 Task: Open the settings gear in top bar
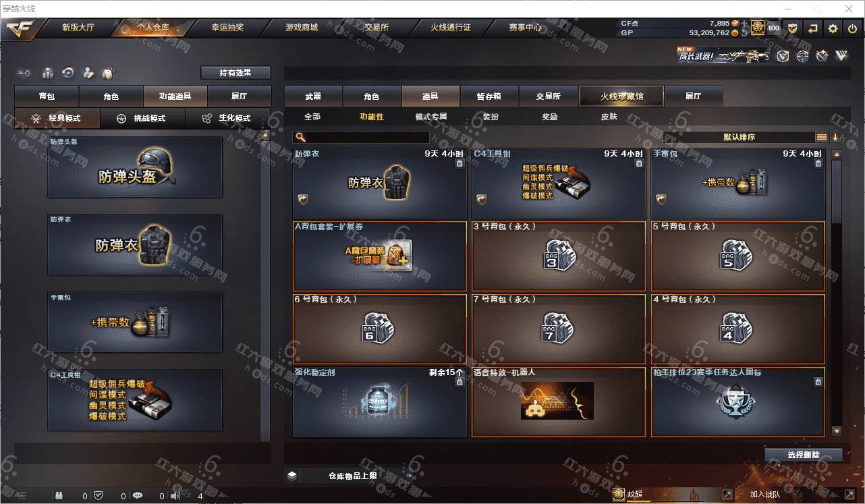coord(833,28)
